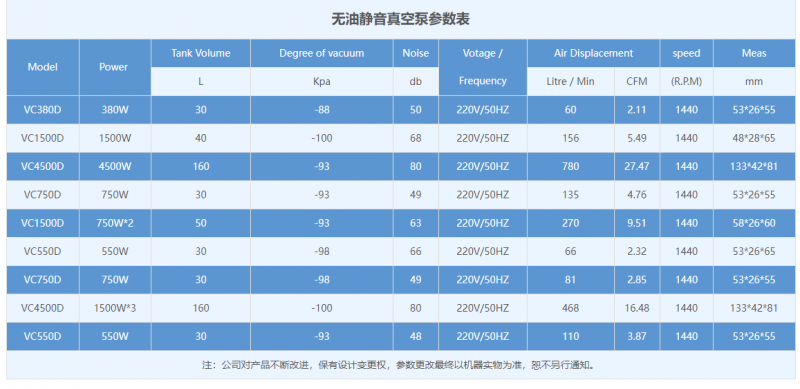Click the 780 Litre/Min value
This screenshot has width=800, height=389.
coord(570,166)
